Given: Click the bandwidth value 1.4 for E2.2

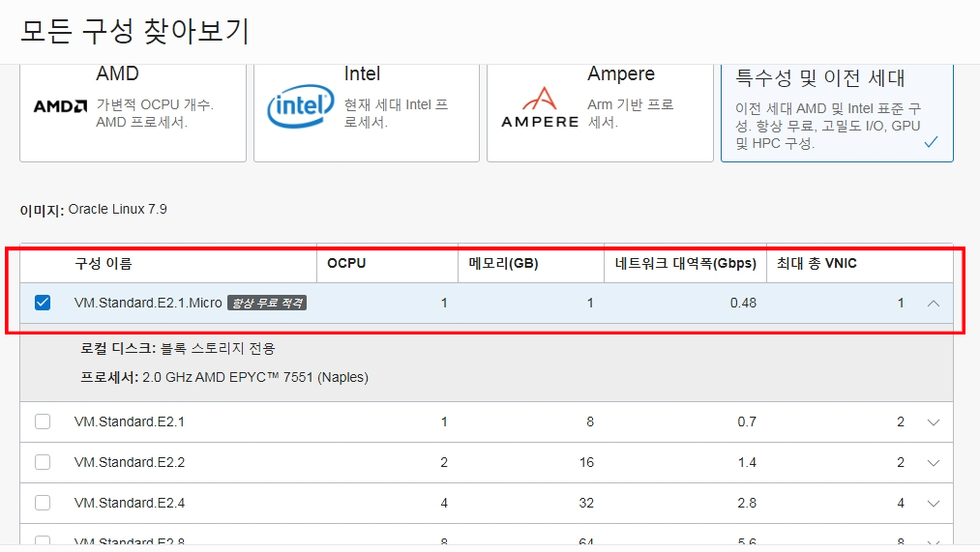Looking at the screenshot, I should point(747,462).
